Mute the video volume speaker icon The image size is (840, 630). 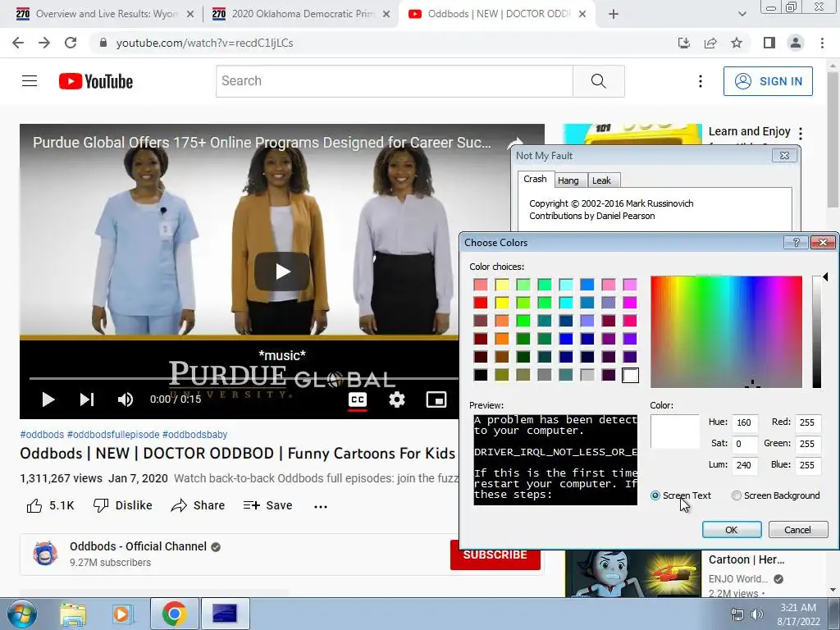click(126, 399)
